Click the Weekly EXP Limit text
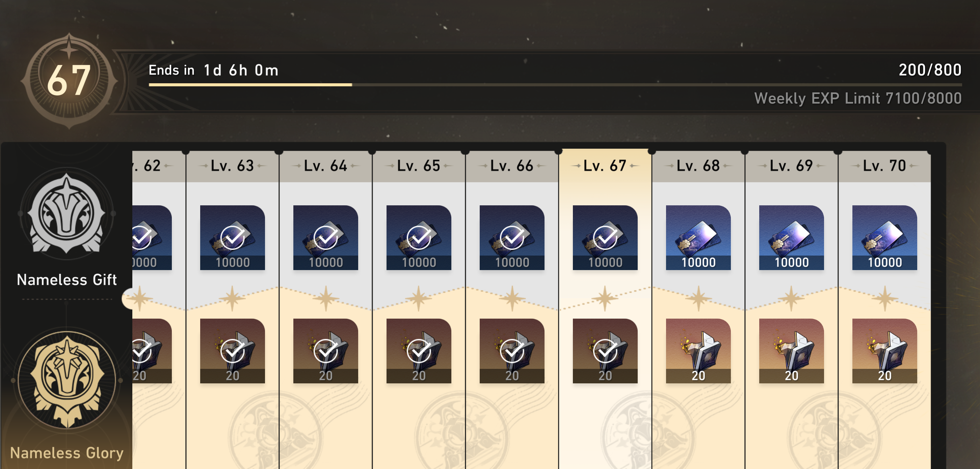This screenshot has height=469, width=980. coord(858,98)
